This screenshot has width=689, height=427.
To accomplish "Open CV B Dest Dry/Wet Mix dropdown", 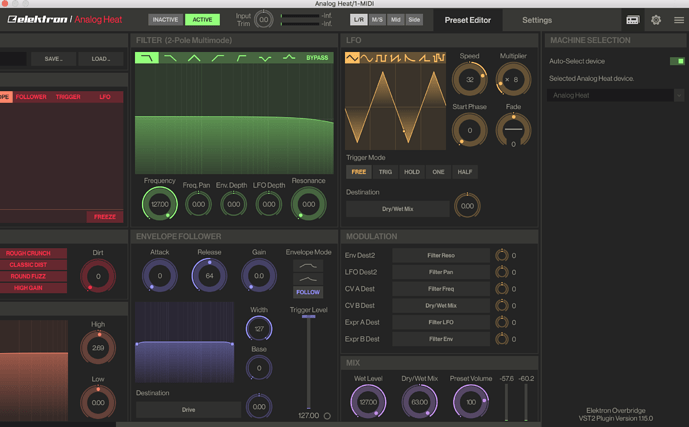I will coord(441,305).
